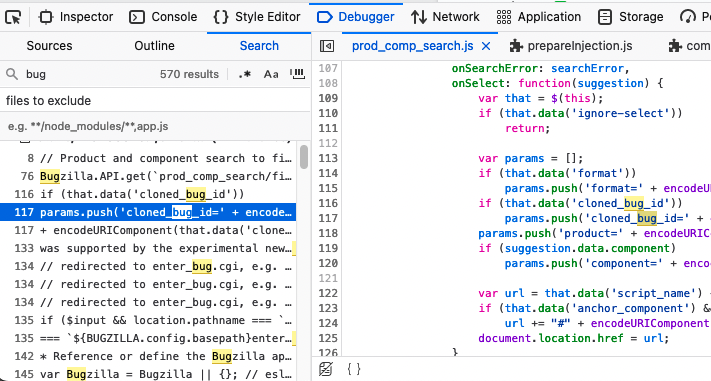711x381 pixels.
Task: Open result 135 'if ($input && location.pathname'
Action: (x=148, y=320)
